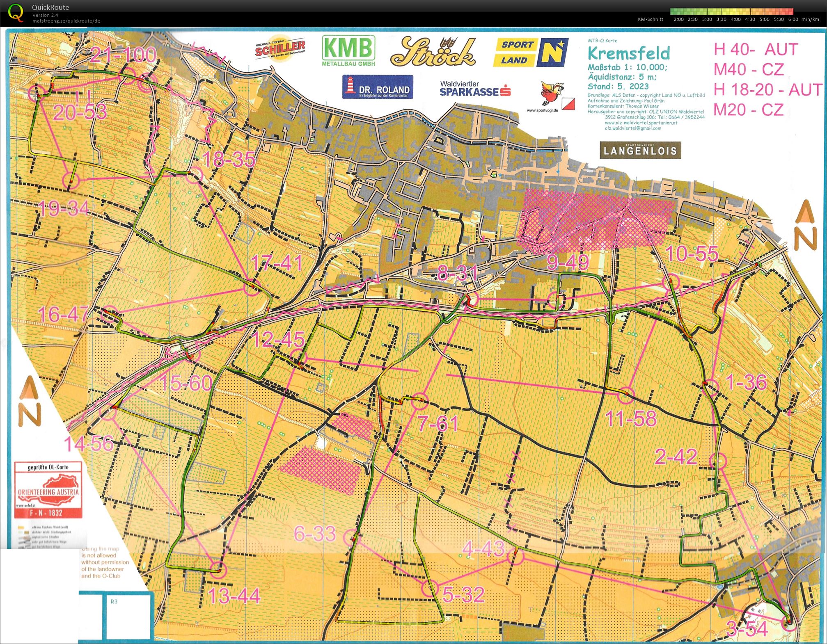Open the www.olz-waldviertel.sportunion.at link
This screenshot has width=827, height=644.
(641, 123)
